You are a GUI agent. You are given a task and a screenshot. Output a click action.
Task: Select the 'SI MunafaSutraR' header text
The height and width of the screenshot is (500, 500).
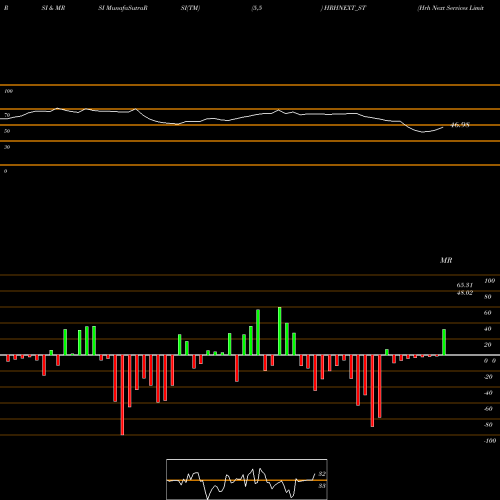coord(123,8)
